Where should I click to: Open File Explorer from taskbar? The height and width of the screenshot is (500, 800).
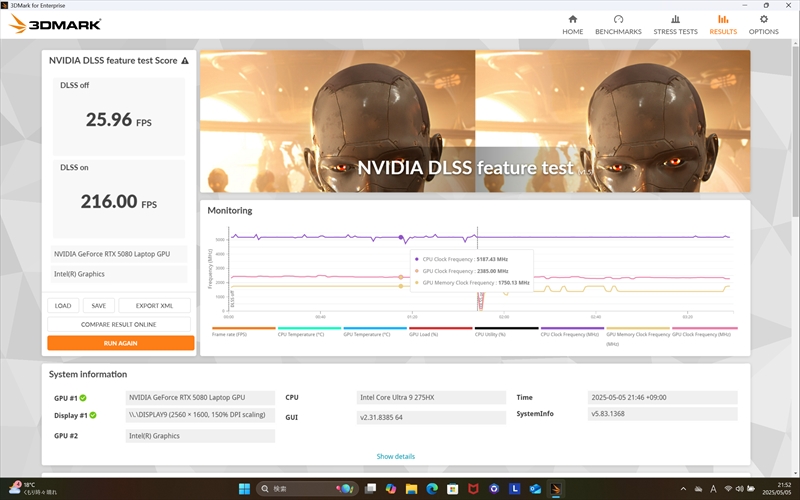click(x=411, y=489)
